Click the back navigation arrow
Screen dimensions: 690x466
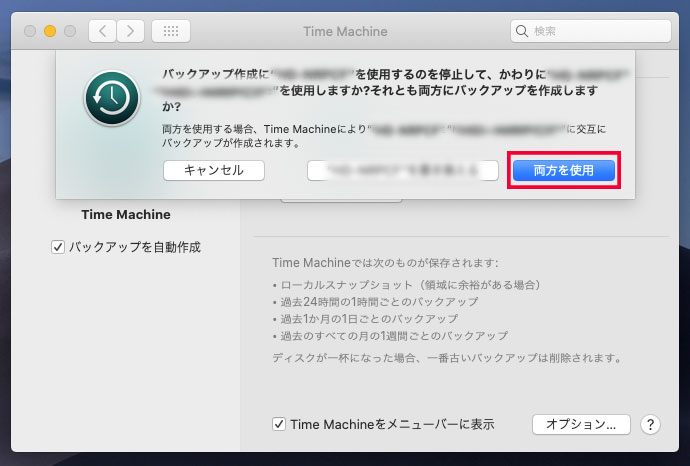click(x=103, y=31)
